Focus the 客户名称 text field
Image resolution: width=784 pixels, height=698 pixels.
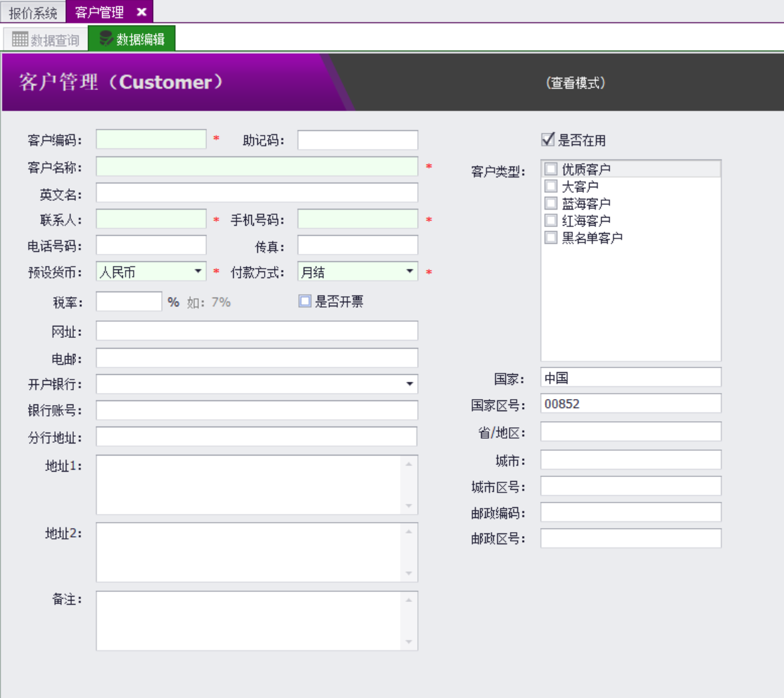257,167
